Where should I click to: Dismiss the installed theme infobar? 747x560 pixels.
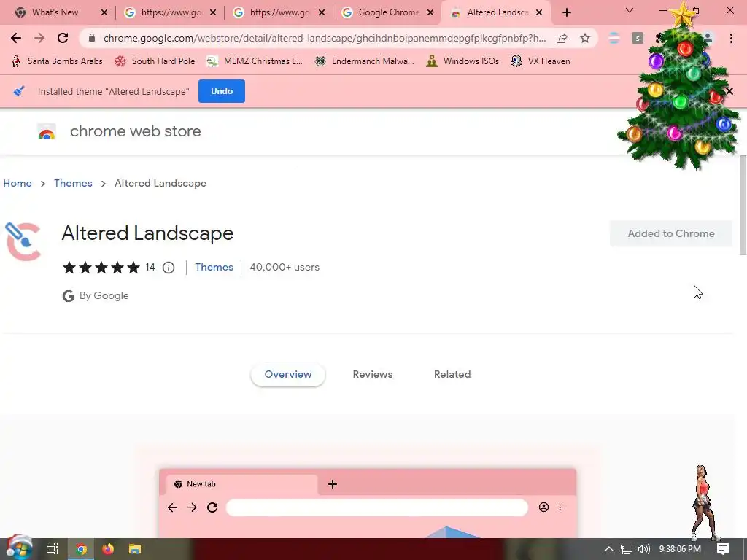tap(729, 91)
